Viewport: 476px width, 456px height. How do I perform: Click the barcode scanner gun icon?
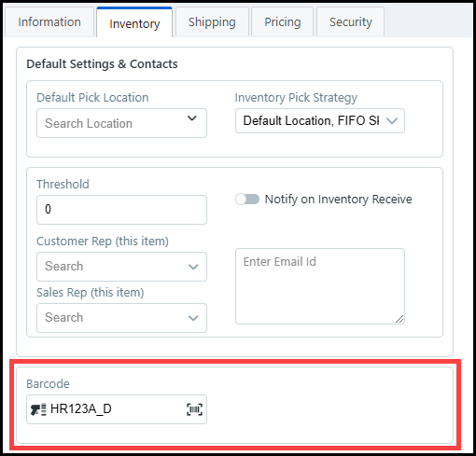pos(38,409)
